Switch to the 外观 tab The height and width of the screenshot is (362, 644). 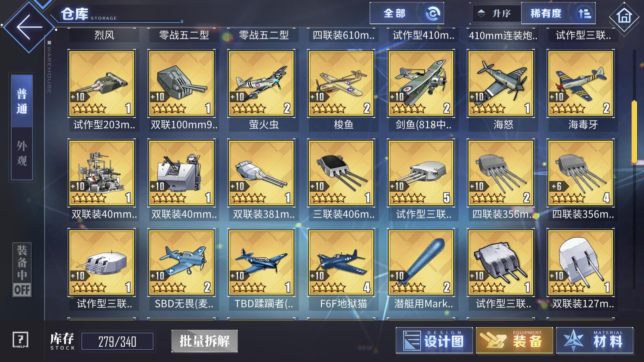click(22, 154)
